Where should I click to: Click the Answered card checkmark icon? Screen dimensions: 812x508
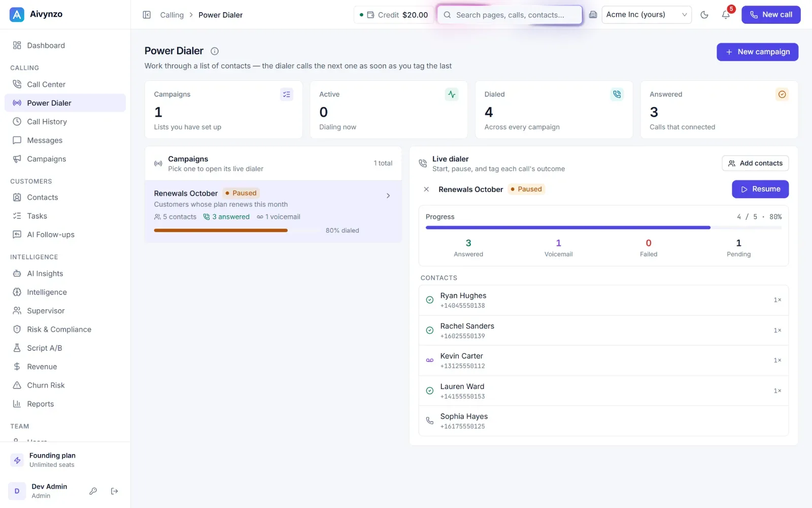click(782, 94)
